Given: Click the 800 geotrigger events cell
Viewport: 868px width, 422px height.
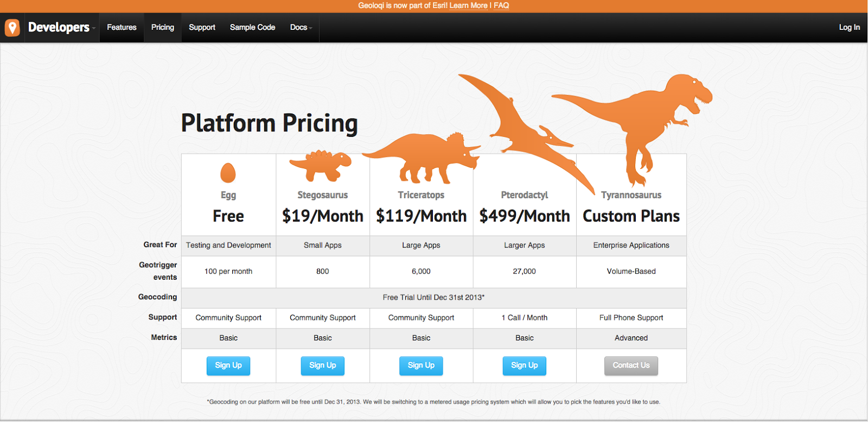Looking at the screenshot, I should pos(323,272).
